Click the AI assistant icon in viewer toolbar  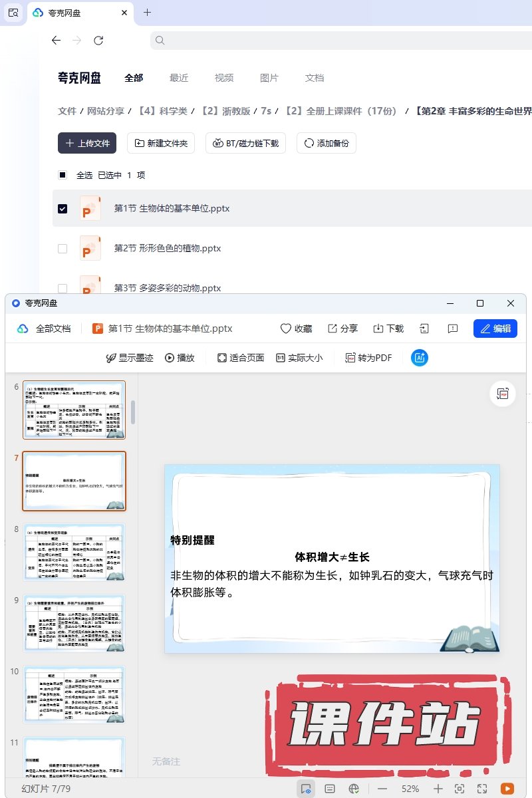pyautogui.click(x=420, y=358)
